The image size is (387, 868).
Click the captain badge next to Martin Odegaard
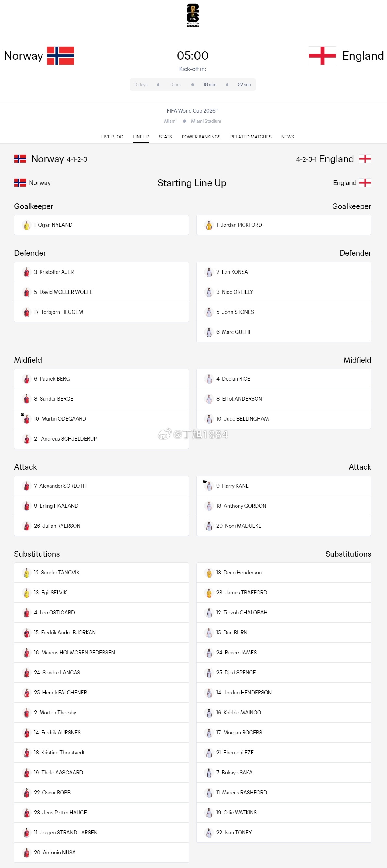tap(22, 414)
